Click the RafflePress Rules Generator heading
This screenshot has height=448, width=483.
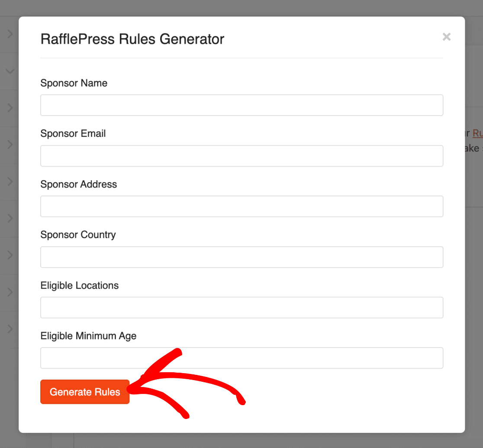pos(132,39)
